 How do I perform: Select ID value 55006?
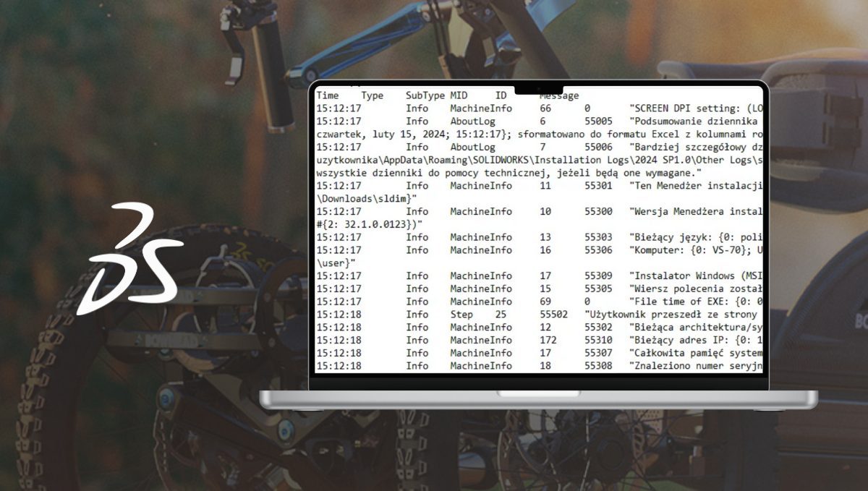(598, 147)
